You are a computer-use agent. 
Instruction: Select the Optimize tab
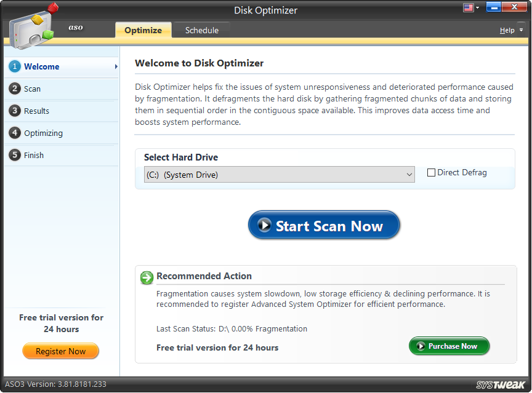click(143, 29)
